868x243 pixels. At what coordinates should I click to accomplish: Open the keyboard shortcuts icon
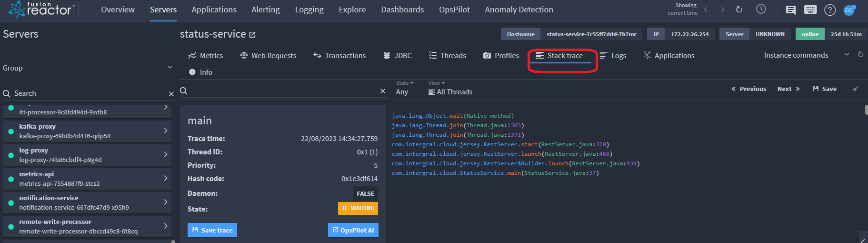pyautogui.click(x=810, y=10)
